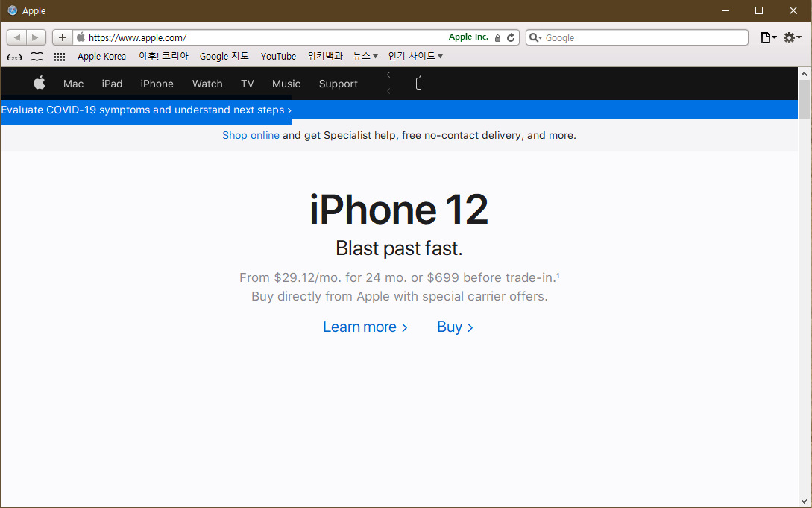Open the Reading List glasses icon
The height and width of the screenshot is (508, 812).
pyautogui.click(x=14, y=57)
